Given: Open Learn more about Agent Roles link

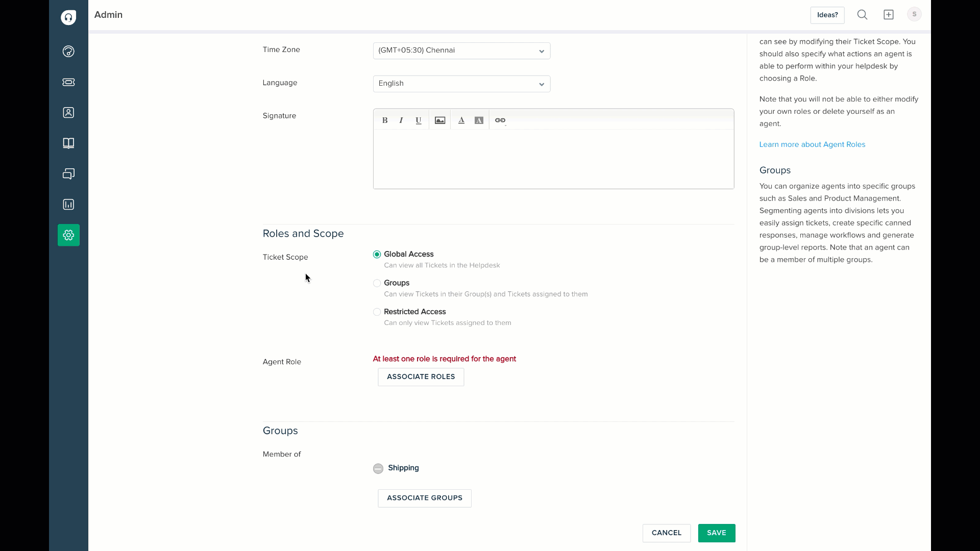Looking at the screenshot, I should [812, 144].
